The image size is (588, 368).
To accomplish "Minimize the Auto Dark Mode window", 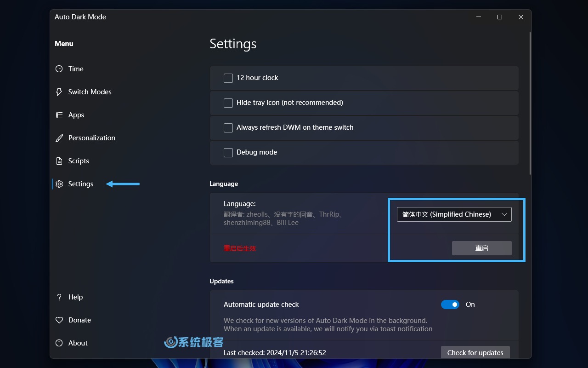I will click(x=479, y=17).
